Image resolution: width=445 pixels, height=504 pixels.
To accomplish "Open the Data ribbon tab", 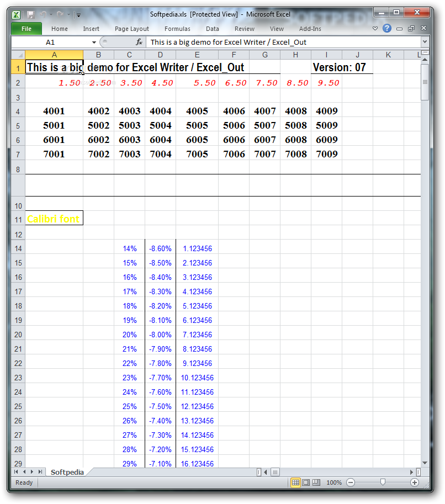I will [x=212, y=29].
